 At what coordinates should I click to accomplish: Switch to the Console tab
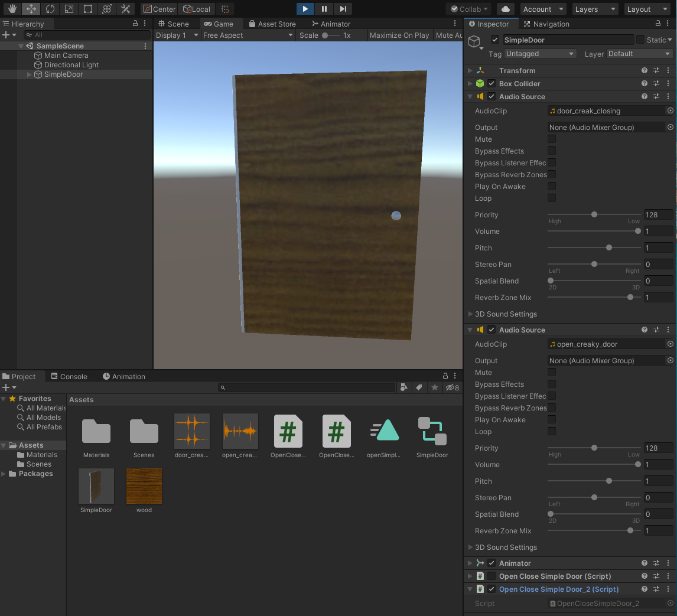tap(69, 376)
